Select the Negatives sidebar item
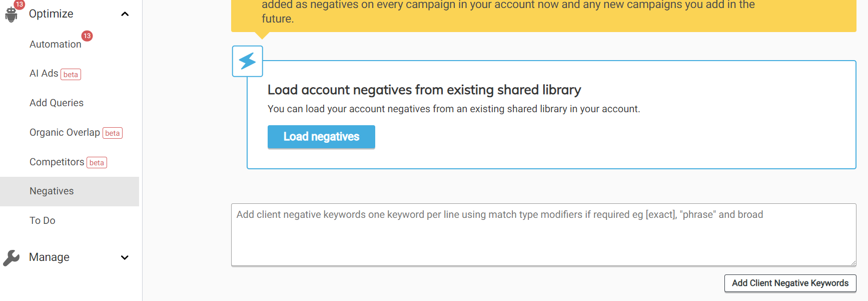This screenshot has width=868, height=301. (52, 191)
